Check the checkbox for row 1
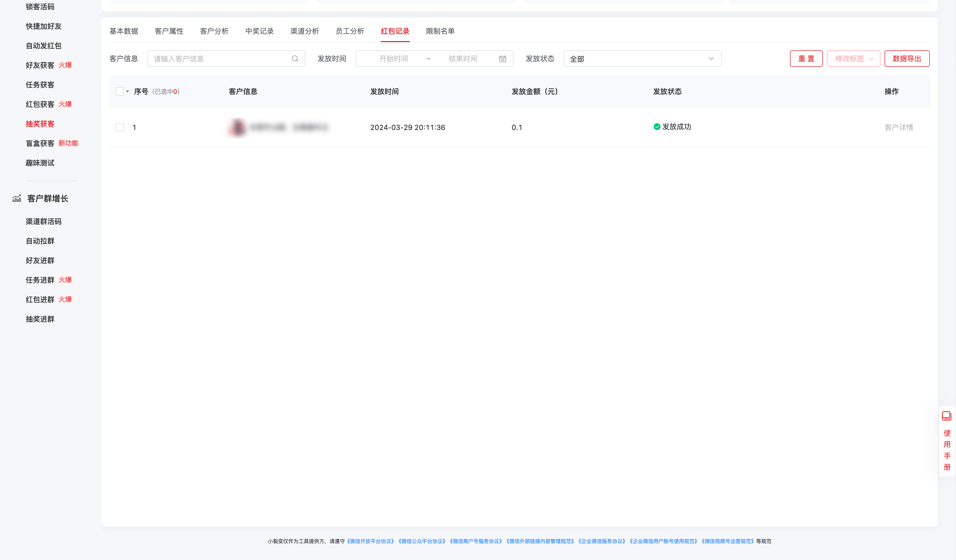The image size is (956, 560). click(x=120, y=127)
